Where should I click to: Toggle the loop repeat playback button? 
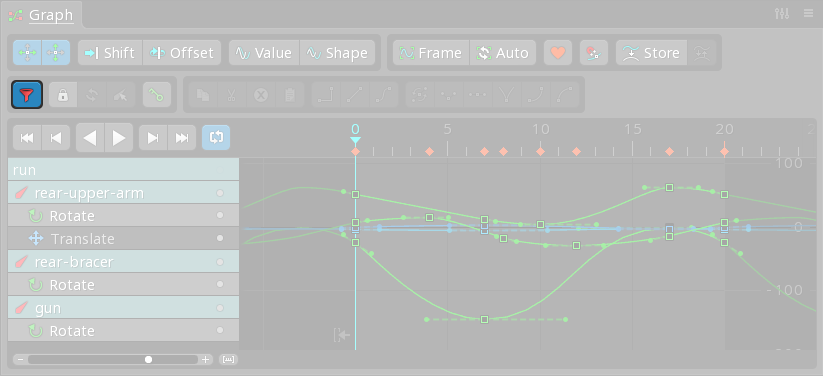216,138
